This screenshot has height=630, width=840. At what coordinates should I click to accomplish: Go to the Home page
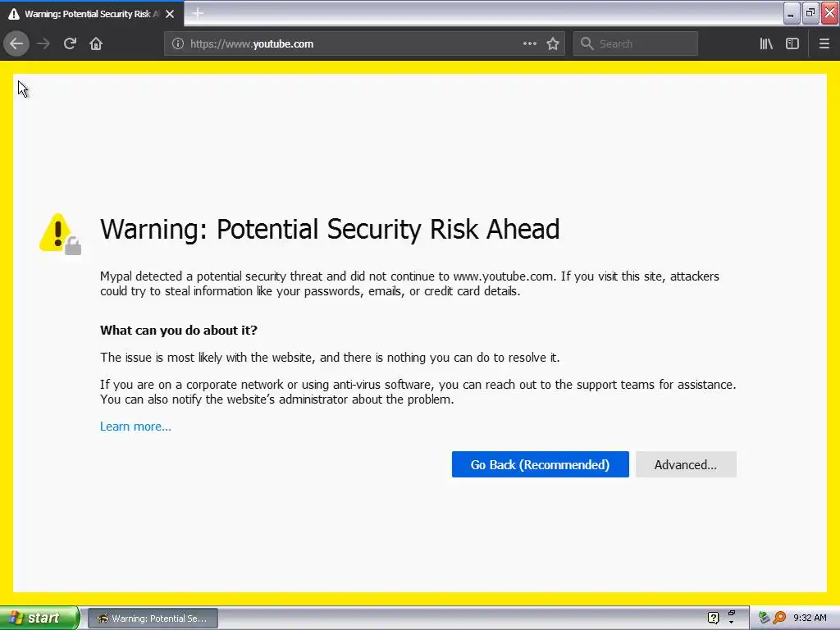coord(96,44)
